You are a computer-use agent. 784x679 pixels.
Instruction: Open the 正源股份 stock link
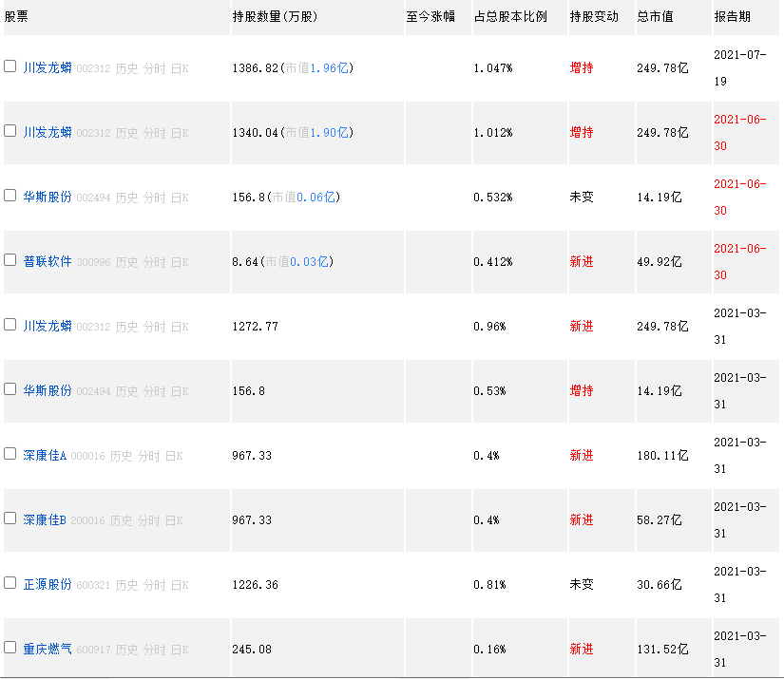pos(48,585)
